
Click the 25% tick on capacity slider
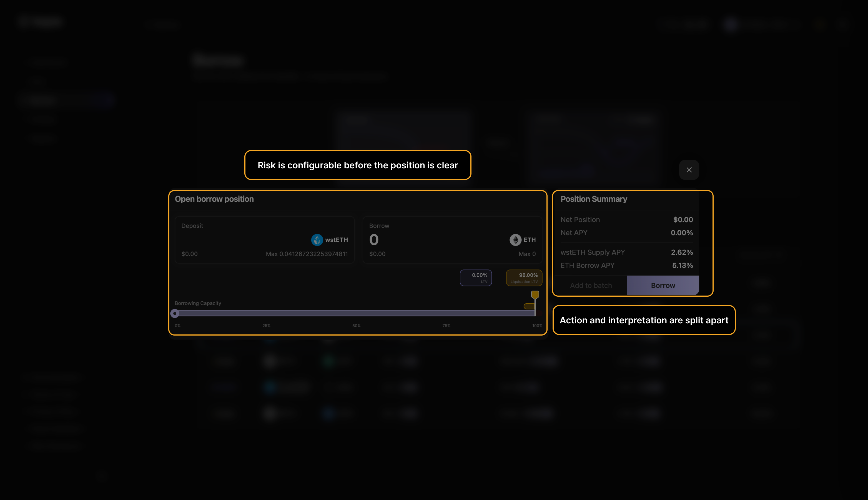266,326
